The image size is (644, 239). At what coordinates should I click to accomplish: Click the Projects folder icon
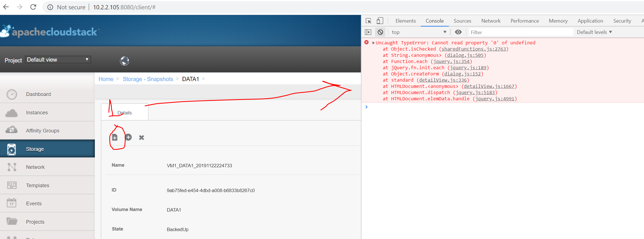(12, 221)
